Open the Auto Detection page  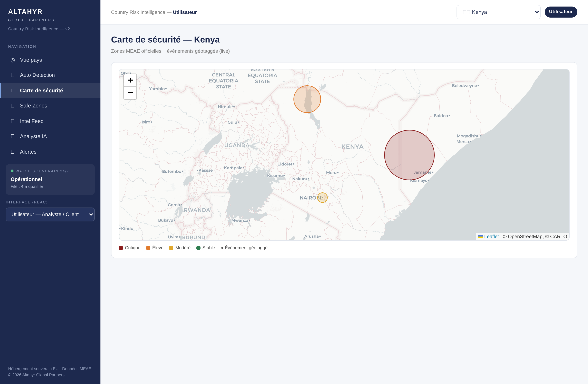(x=50, y=75)
